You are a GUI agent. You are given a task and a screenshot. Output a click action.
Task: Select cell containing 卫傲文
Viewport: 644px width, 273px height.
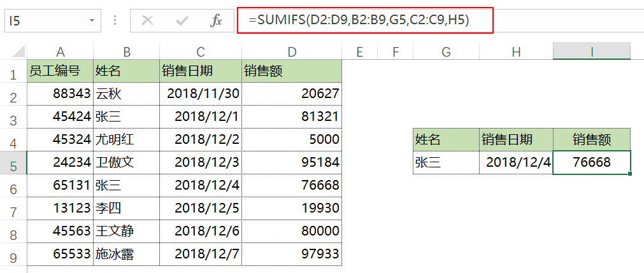[127, 163]
